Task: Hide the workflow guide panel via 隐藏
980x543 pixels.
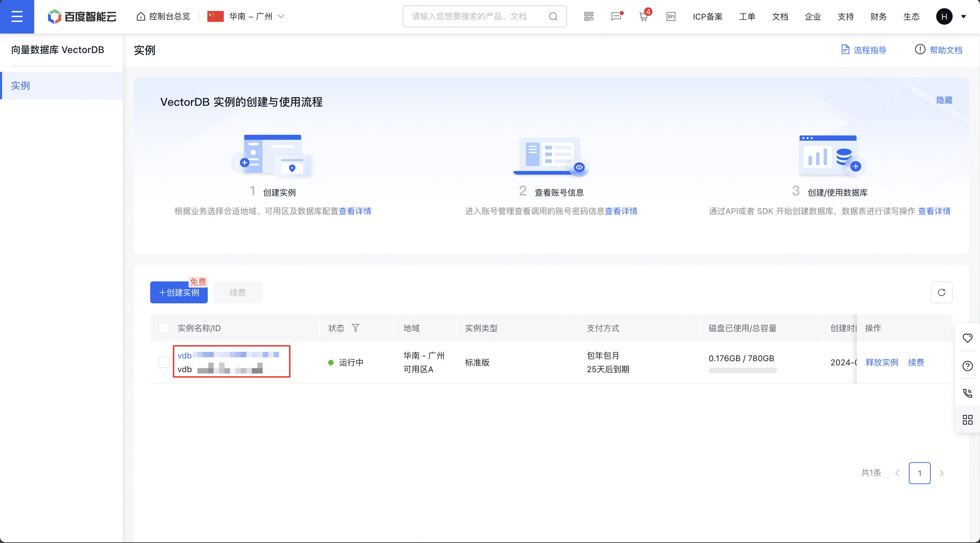Action: click(x=944, y=100)
